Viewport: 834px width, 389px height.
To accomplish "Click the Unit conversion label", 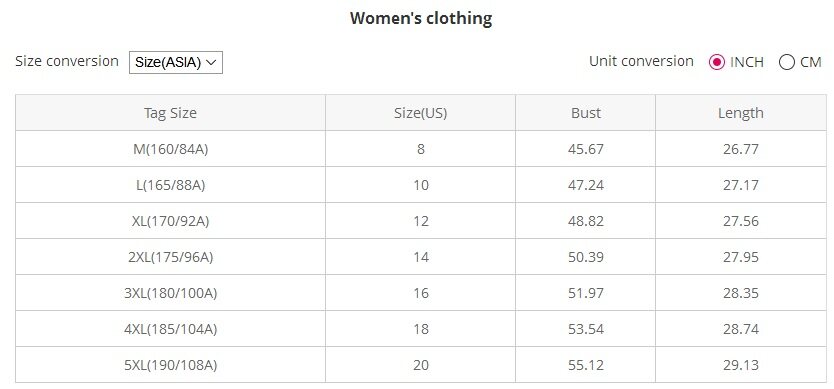I will (641, 61).
